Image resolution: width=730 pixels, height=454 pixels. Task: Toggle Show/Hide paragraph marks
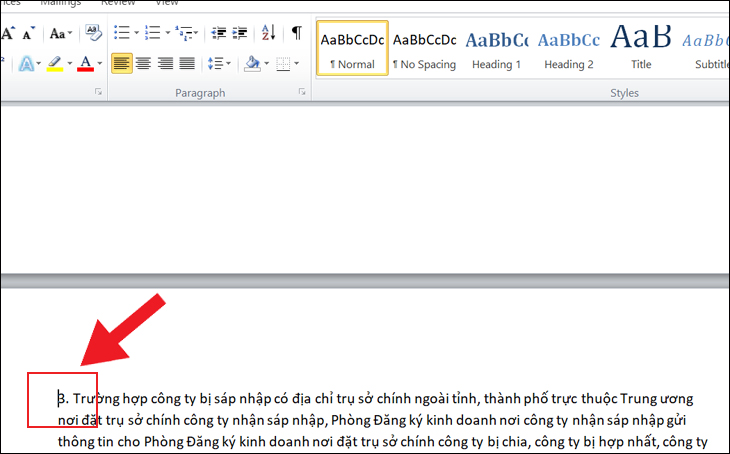tap(296, 33)
